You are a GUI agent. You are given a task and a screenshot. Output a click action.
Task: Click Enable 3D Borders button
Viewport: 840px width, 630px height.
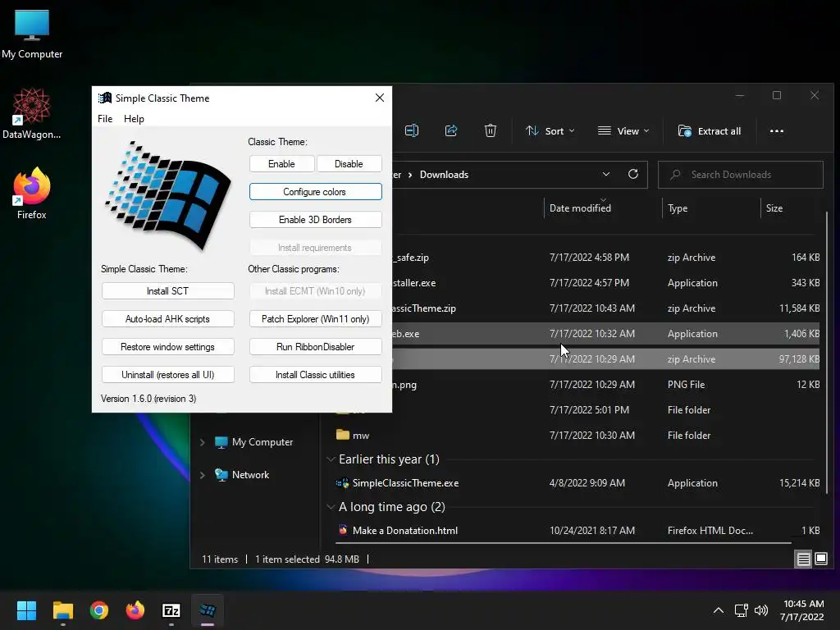(316, 219)
